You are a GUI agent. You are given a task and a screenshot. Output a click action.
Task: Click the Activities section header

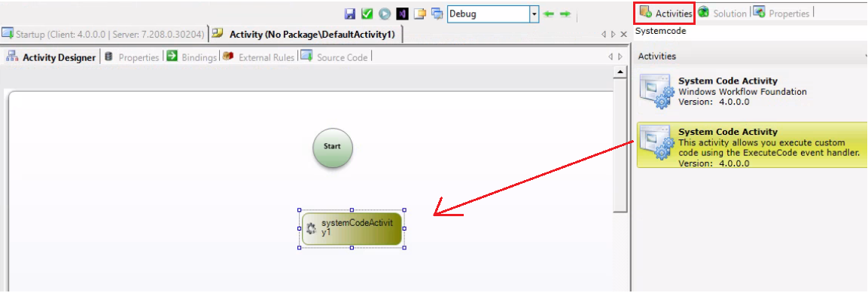click(x=750, y=56)
